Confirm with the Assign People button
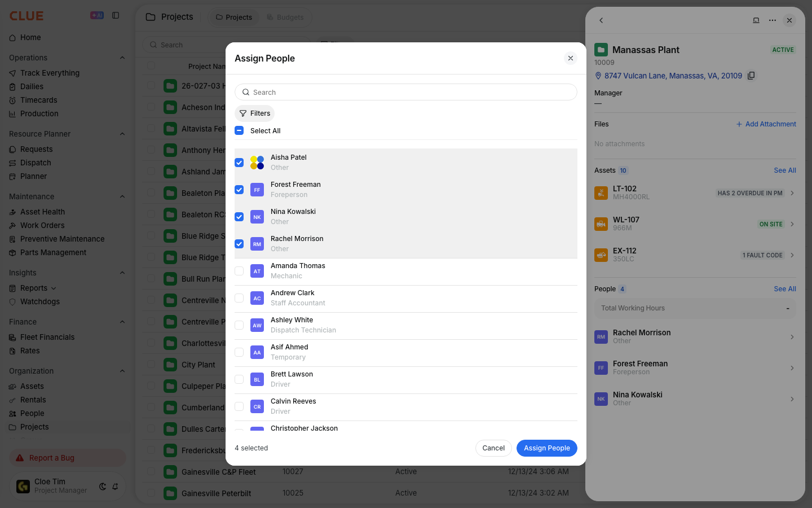The height and width of the screenshot is (508, 812). point(547,448)
